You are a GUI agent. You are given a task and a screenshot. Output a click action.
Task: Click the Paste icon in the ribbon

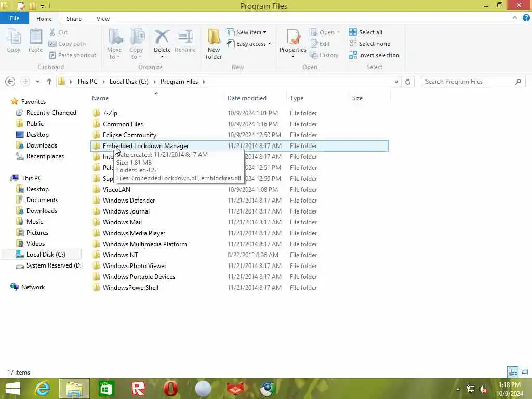(35, 41)
